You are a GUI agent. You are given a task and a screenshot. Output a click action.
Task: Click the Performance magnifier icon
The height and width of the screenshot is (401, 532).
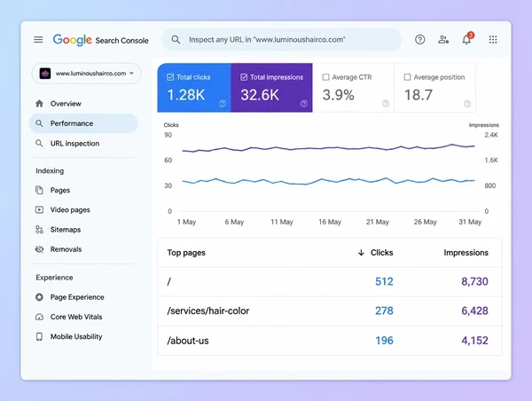point(39,123)
